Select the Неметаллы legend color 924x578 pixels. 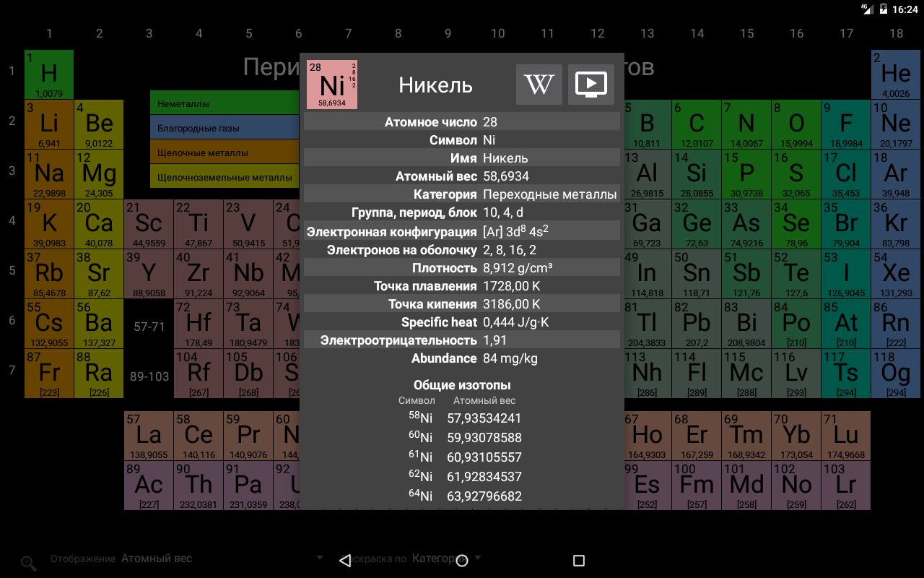(x=224, y=103)
